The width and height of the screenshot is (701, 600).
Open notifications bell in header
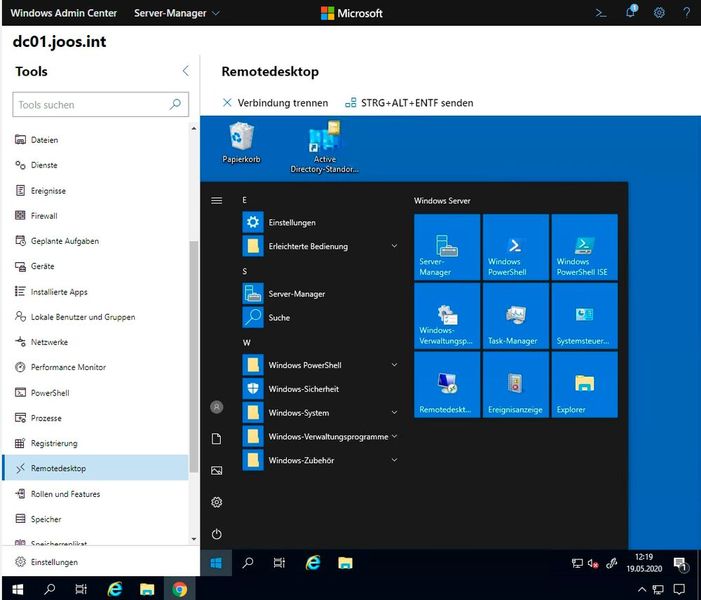pos(631,12)
